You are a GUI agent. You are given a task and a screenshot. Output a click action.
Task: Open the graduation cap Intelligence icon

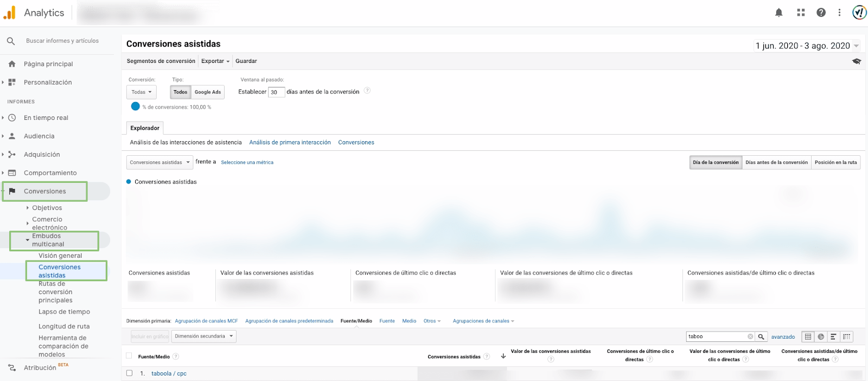pos(857,61)
